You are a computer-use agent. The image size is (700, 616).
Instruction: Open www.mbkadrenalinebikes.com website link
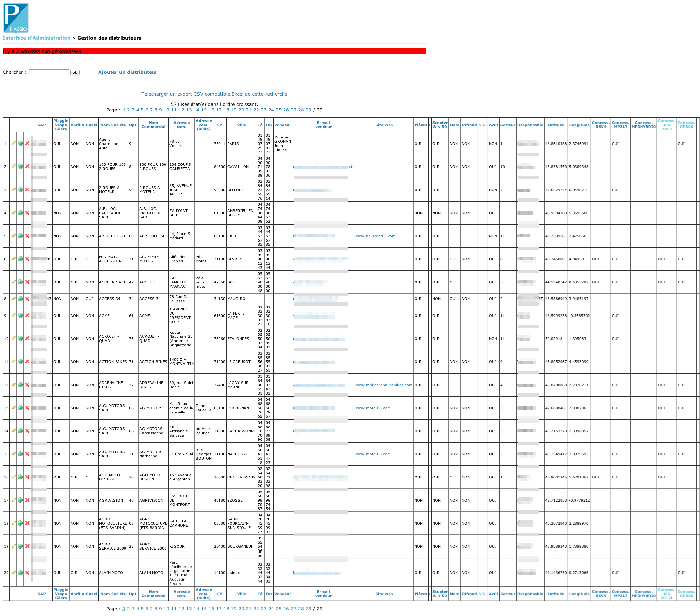384,385
